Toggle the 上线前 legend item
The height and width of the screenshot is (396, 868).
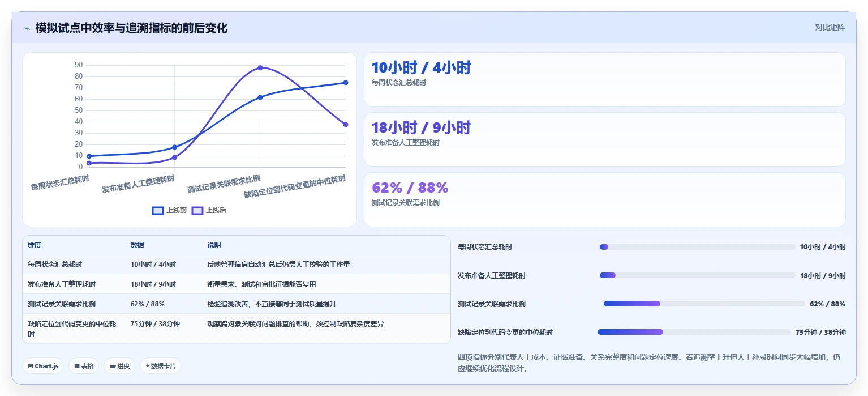click(x=169, y=210)
